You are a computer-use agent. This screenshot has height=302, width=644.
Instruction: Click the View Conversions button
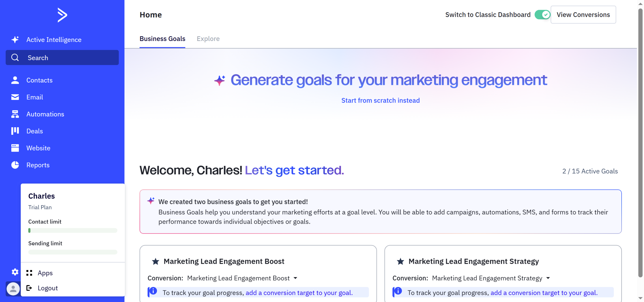point(583,15)
